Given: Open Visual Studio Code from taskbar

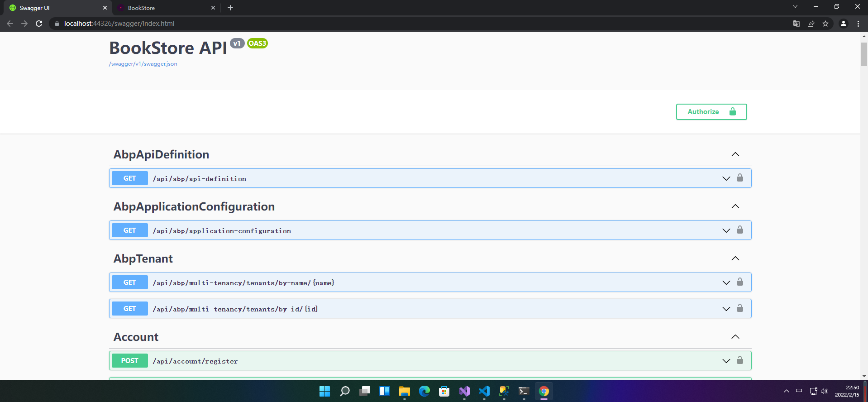Looking at the screenshot, I should tap(484, 391).
